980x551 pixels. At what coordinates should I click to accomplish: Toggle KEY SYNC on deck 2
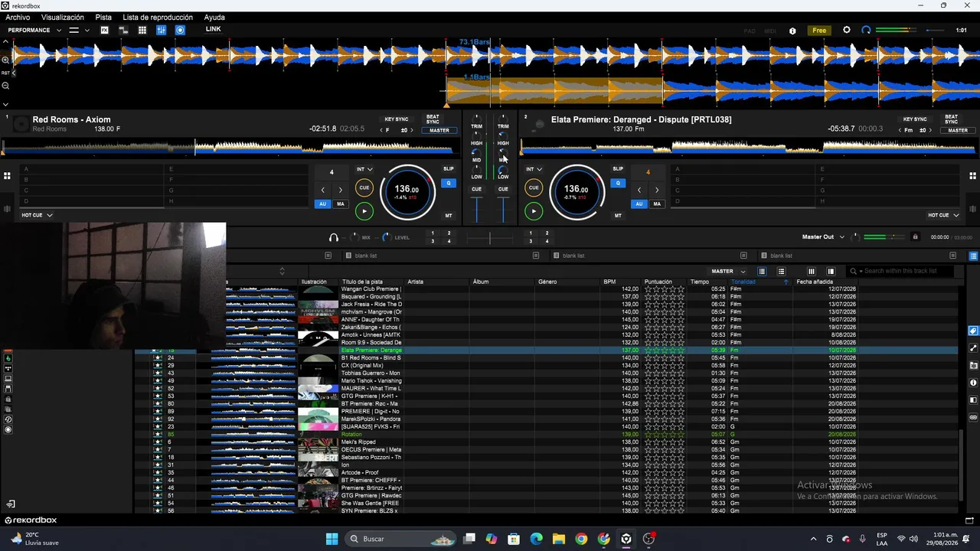915,119
